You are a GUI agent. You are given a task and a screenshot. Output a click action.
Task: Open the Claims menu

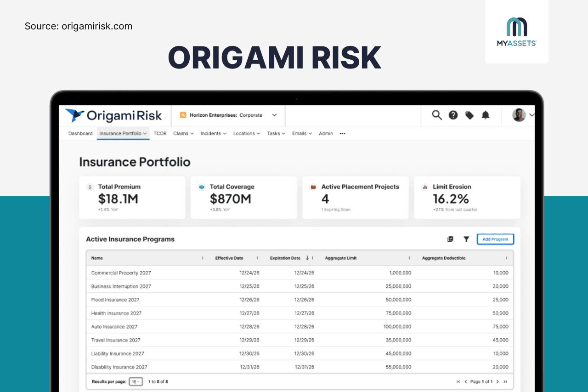click(183, 133)
